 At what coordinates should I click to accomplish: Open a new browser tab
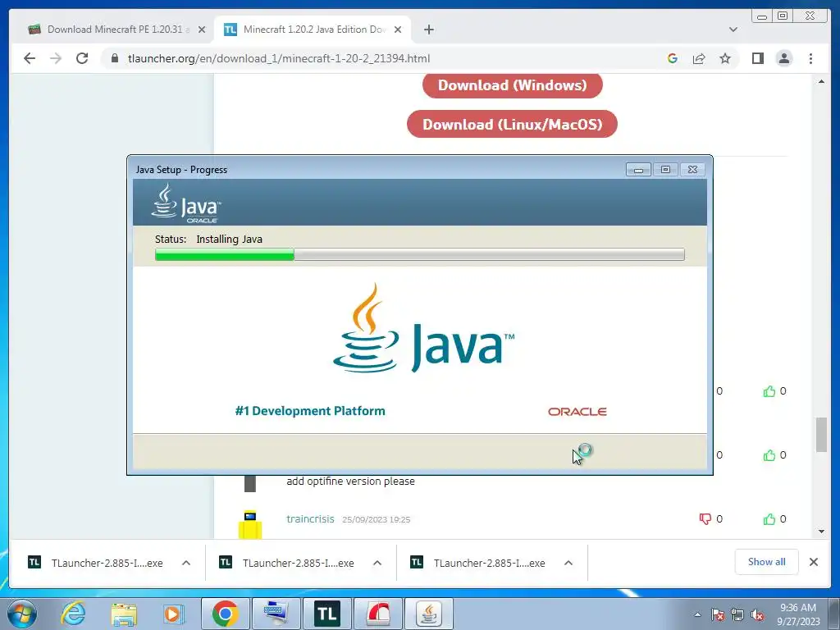click(x=428, y=30)
